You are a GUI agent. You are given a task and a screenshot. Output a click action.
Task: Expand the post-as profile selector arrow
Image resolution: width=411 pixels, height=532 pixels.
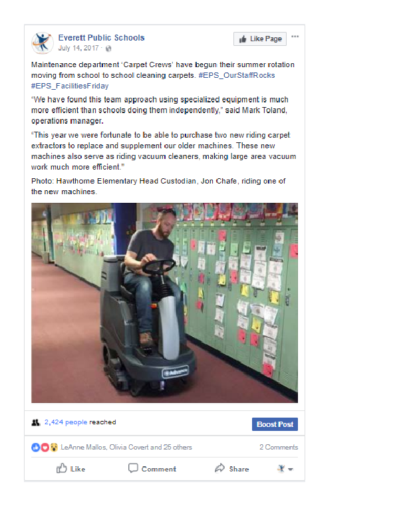point(291,469)
